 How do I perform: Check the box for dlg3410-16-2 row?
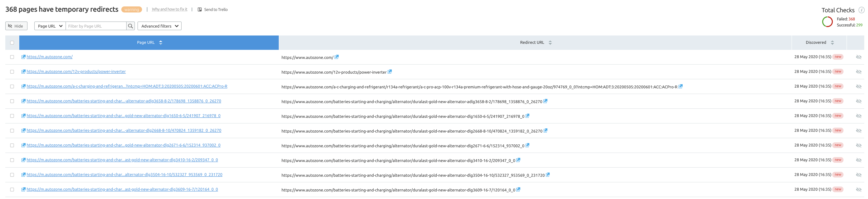[12, 160]
